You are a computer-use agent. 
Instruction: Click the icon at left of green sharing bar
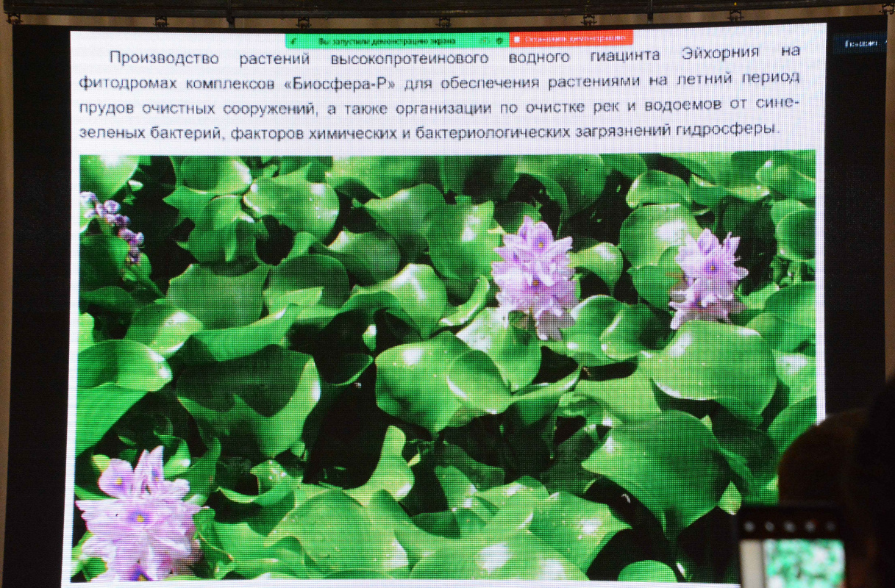(294, 40)
